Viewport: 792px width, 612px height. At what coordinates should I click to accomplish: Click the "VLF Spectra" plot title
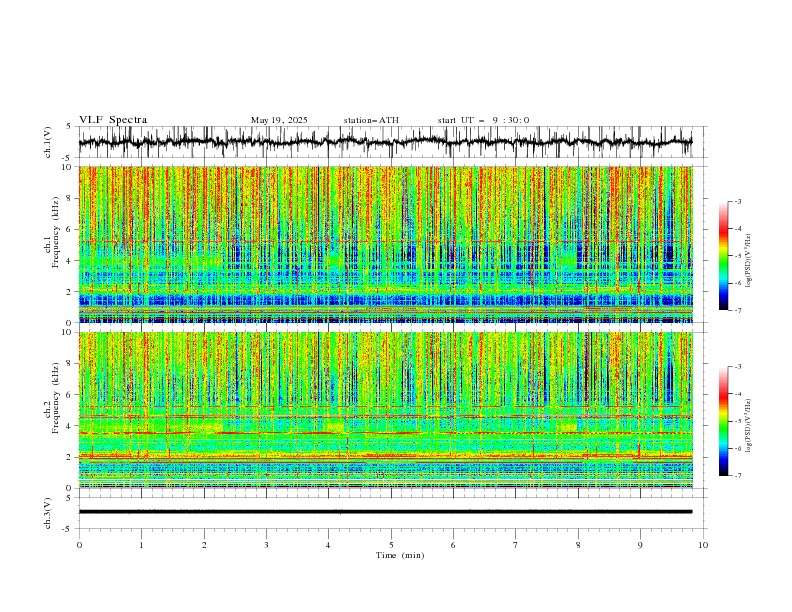(x=113, y=120)
